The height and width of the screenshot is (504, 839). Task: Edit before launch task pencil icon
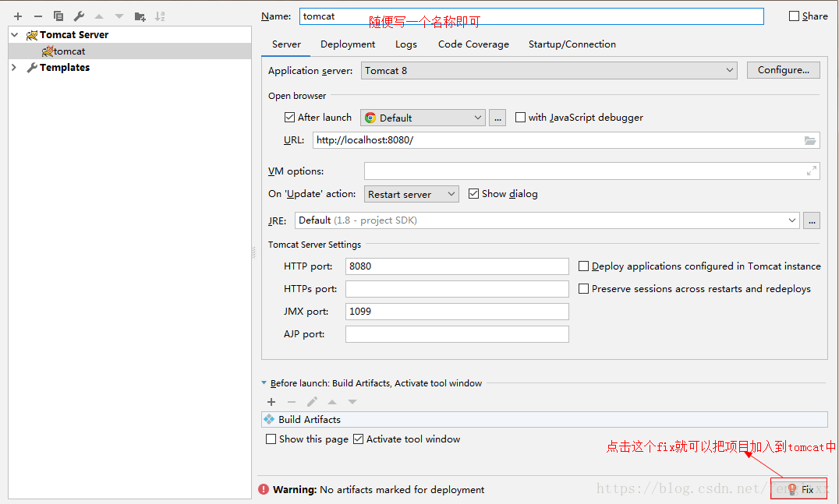coord(312,402)
